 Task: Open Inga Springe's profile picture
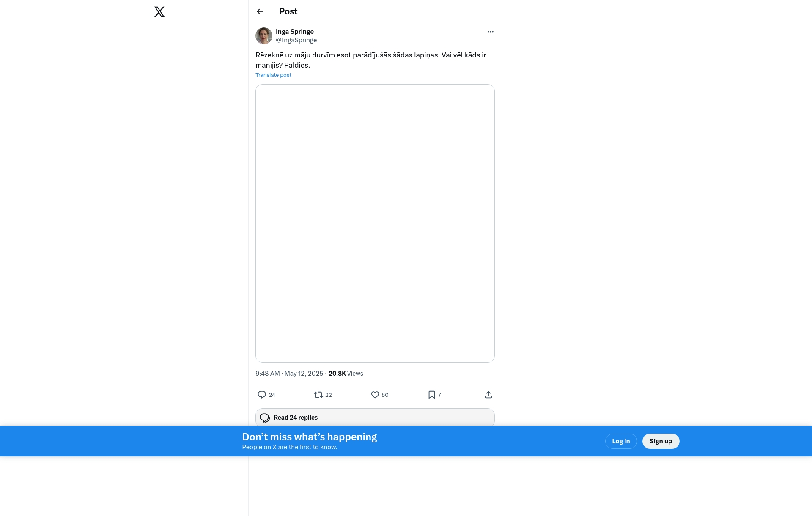(x=264, y=36)
